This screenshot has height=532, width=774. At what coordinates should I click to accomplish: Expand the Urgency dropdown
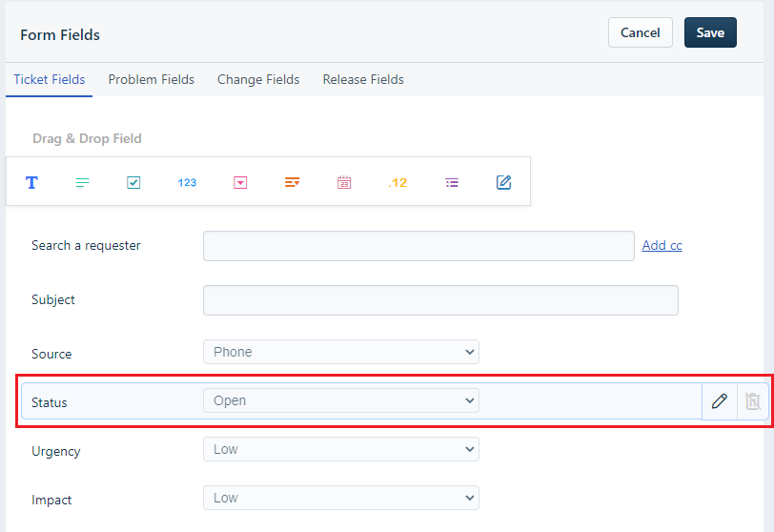tap(341, 449)
